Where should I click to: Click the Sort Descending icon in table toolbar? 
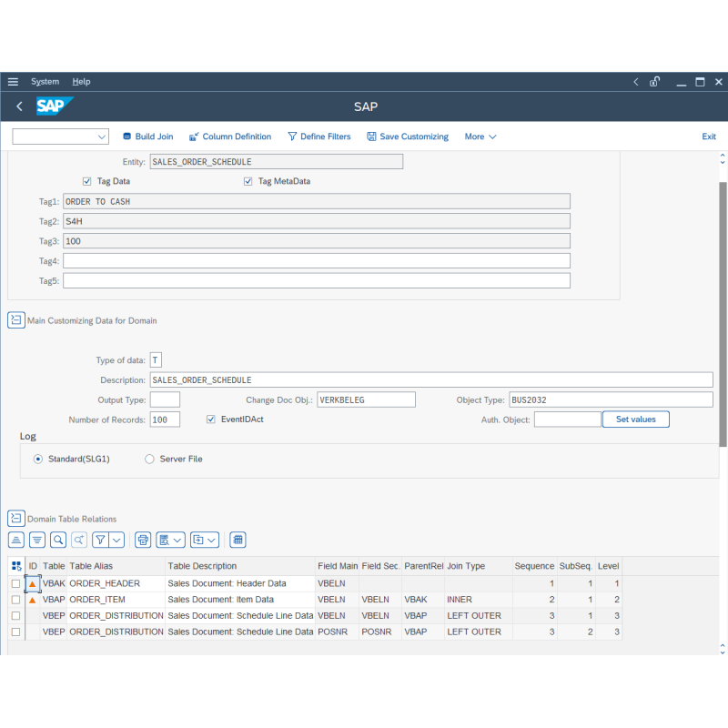click(37, 540)
